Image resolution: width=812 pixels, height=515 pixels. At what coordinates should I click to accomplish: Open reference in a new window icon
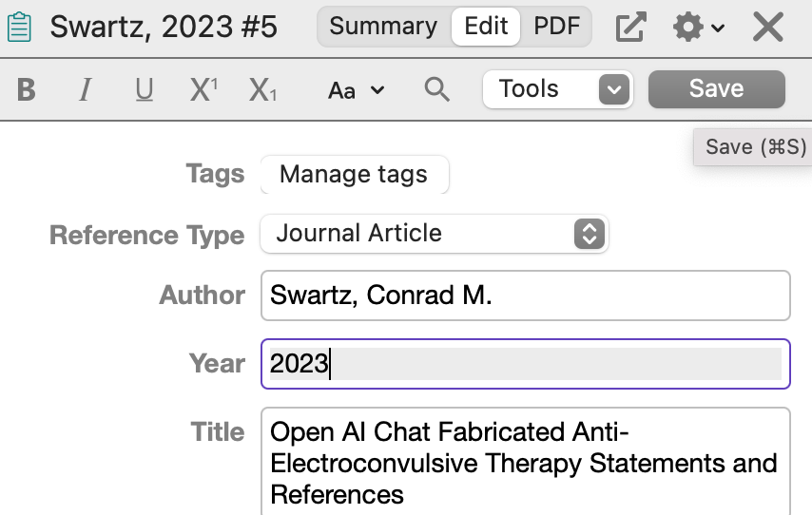pos(630,27)
